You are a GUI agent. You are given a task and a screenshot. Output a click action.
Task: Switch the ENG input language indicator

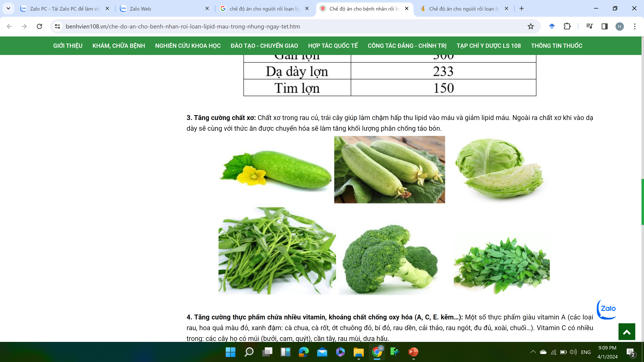(586, 352)
